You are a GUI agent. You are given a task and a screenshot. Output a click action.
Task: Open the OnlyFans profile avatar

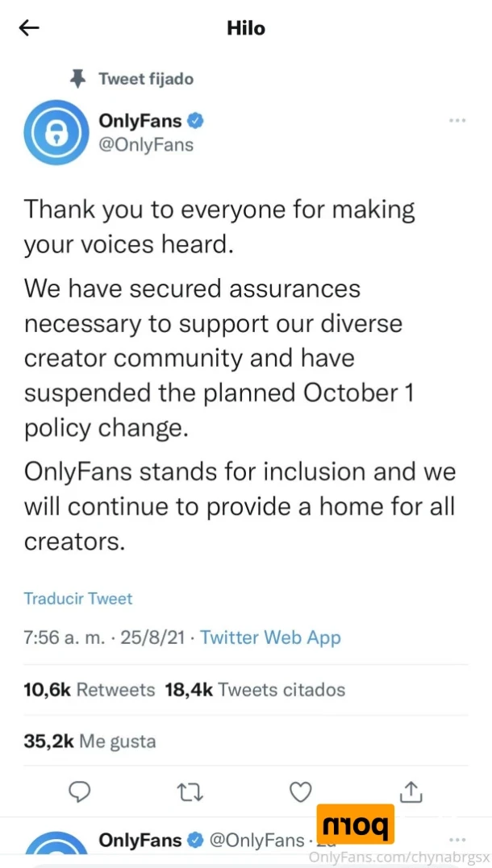click(55, 134)
